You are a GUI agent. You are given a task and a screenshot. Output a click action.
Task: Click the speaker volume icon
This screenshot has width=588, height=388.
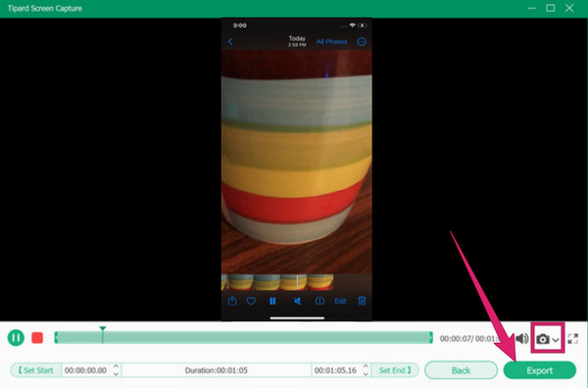coord(521,338)
